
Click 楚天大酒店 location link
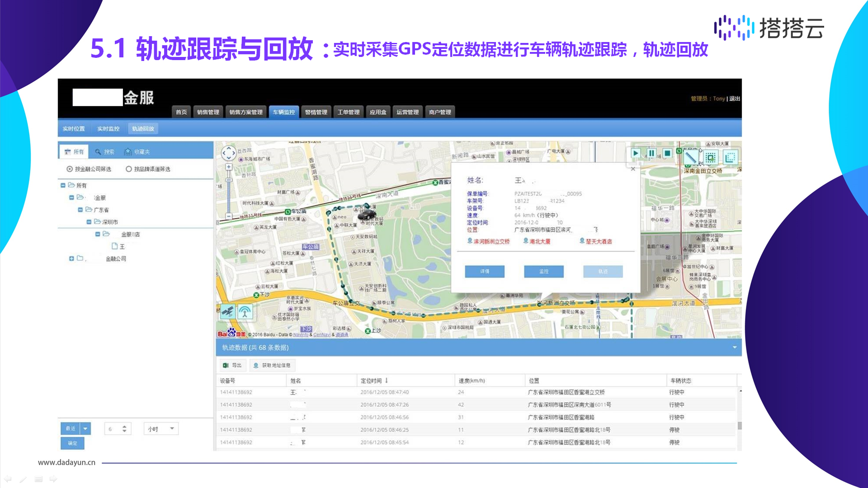pos(596,241)
